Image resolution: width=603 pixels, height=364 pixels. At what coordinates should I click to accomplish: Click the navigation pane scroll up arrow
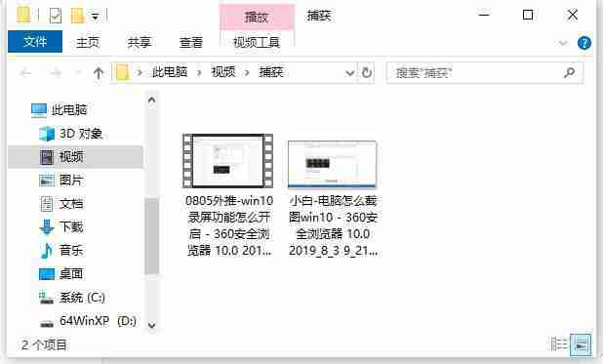coord(151,101)
